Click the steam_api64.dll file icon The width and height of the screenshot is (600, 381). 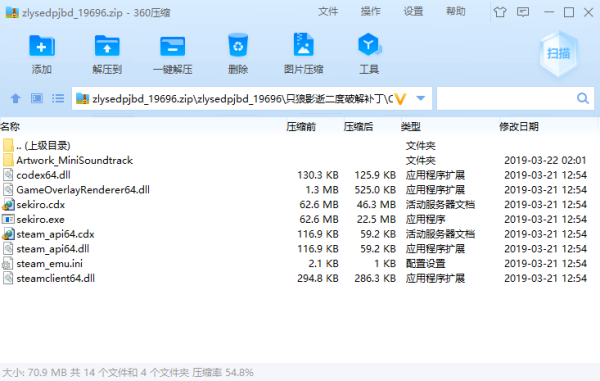point(8,249)
